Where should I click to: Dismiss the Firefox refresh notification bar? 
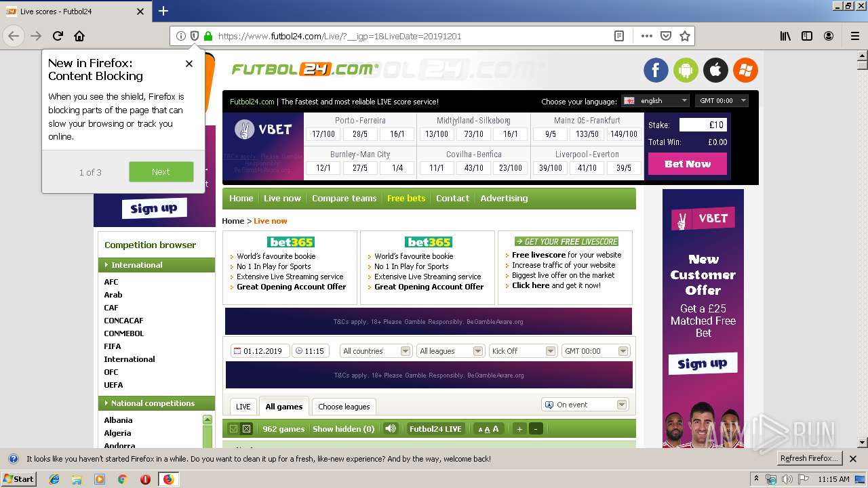click(854, 459)
